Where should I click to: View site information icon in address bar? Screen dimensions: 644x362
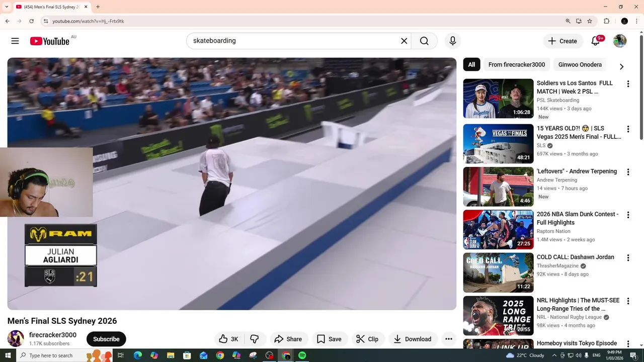pyautogui.click(x=46, y=21)
